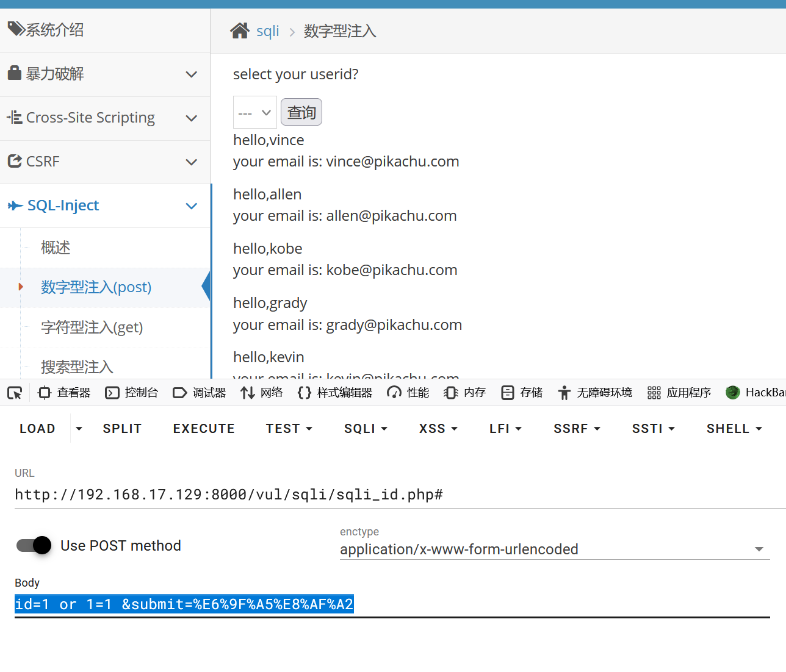
Task: Open the Console (控制台) panel
Action: 132,393
